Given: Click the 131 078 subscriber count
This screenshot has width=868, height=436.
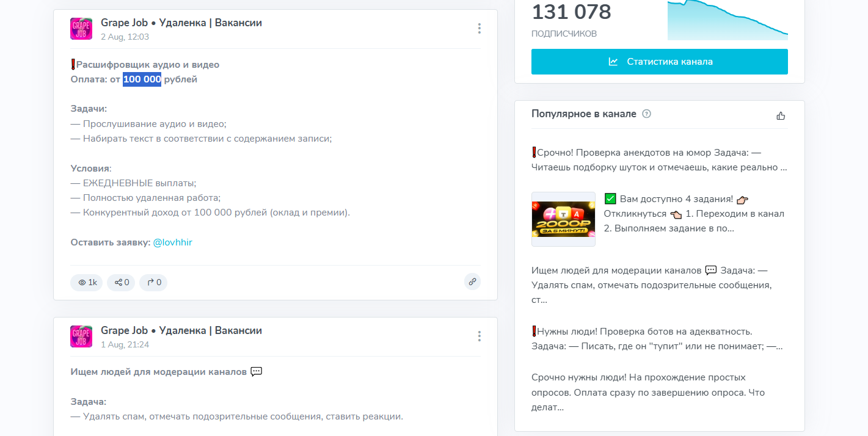Looking at the screenshot, I should coord(572,12).
